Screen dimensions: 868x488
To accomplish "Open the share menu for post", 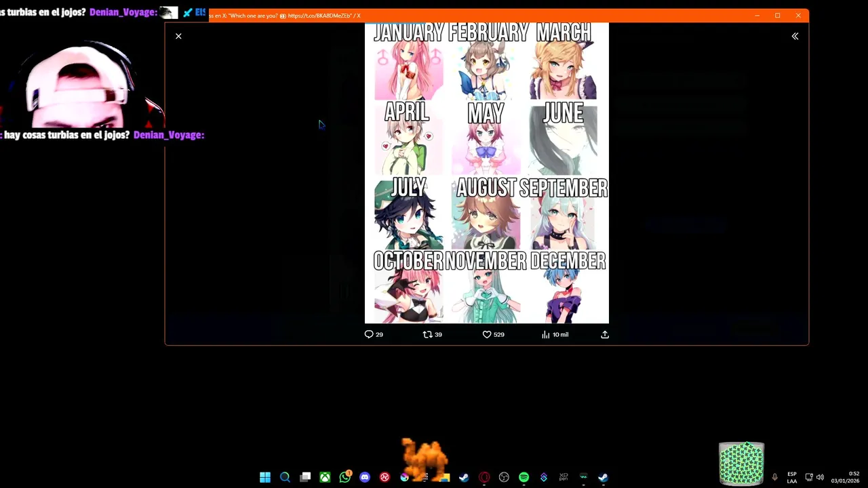I will point(605,334).
